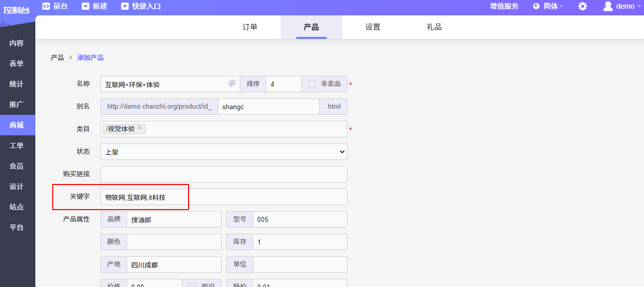The image size is (644, 287).
Task: Open the name color palette icon
Action: coord(232,84)
